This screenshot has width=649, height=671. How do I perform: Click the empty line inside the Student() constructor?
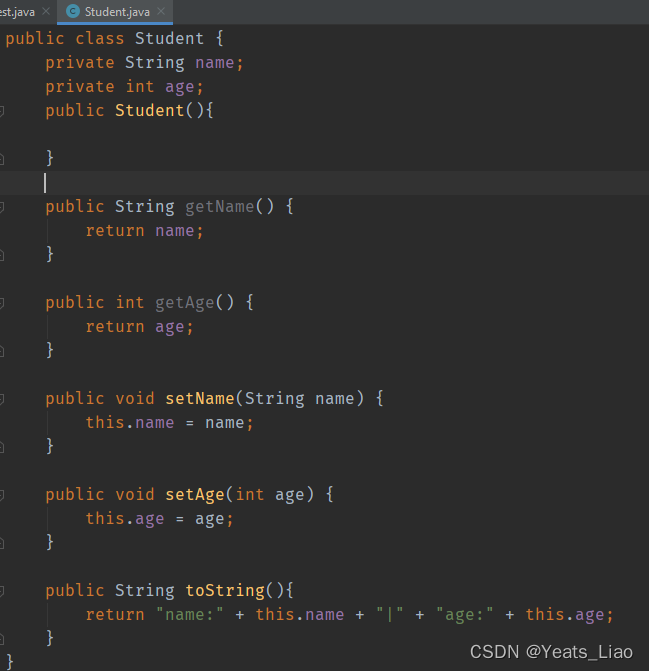coord(324,135)
